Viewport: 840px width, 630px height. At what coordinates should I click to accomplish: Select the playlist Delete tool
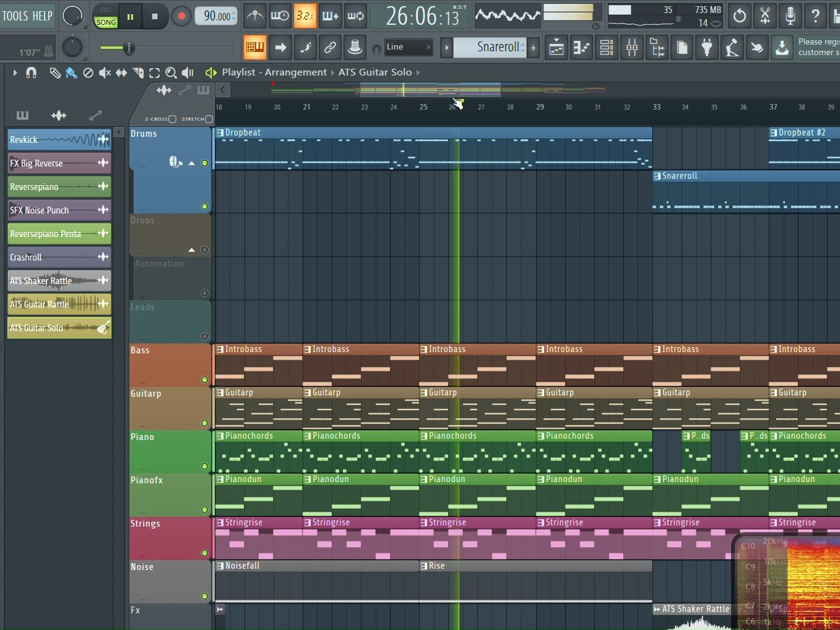[x=88, y=73]
